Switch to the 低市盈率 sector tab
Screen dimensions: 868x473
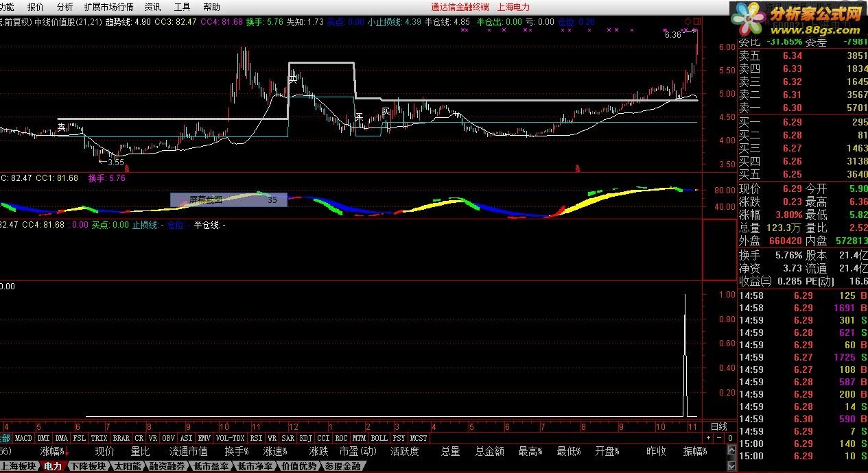pos(209,466)
